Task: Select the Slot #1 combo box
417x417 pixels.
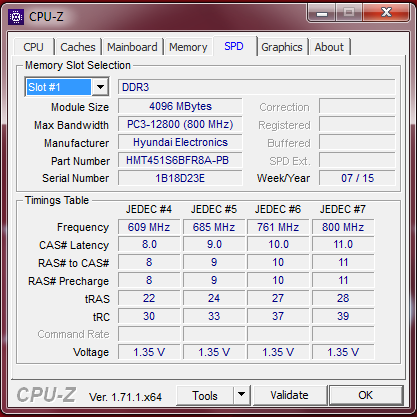Action: (67, 87)
